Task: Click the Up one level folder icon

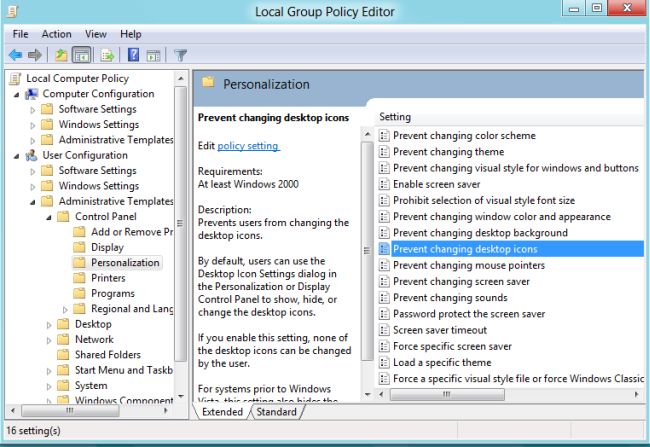Action: tap(61, 55)
